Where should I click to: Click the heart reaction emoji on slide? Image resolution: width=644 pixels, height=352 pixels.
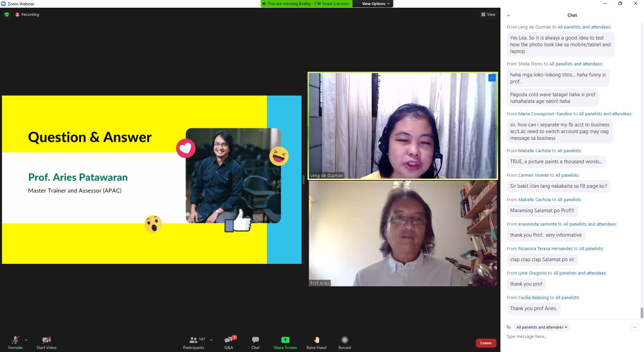(x=186, y=149)
